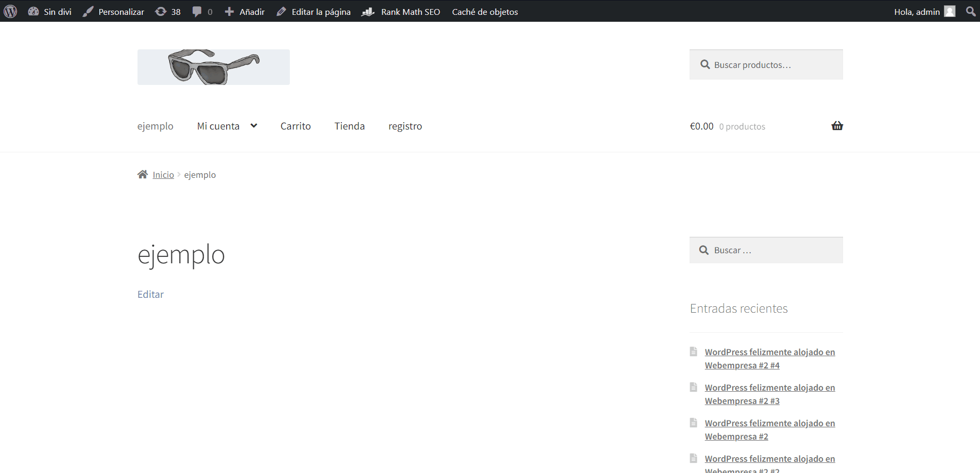Click the home icon in breadcrumb

pos(142,175)
